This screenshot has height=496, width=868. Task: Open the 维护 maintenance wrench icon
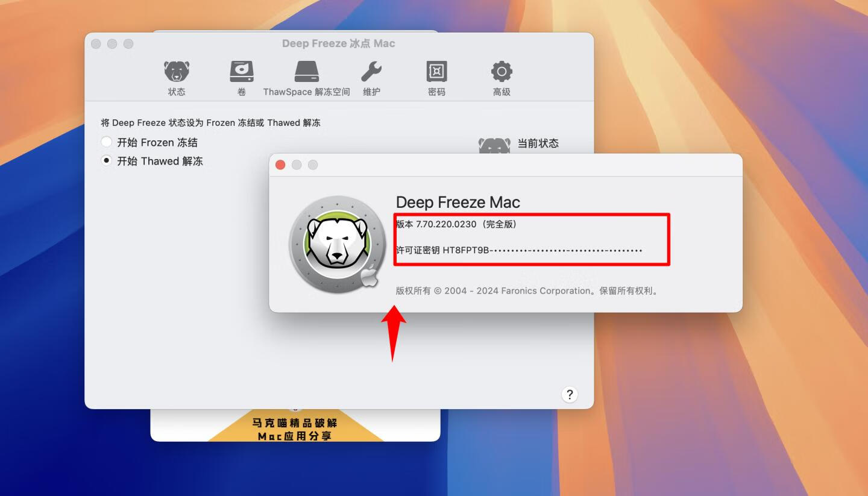click(371, 72)
